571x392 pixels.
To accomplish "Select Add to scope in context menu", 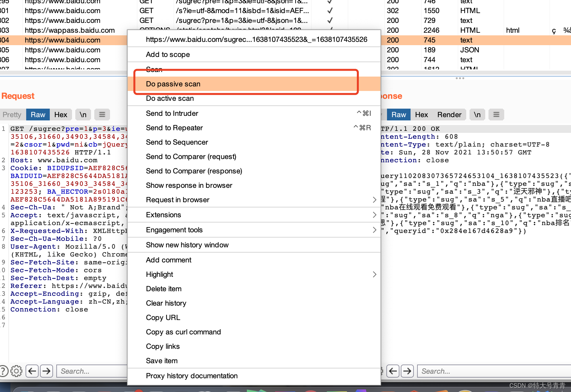I will [254, 54].
